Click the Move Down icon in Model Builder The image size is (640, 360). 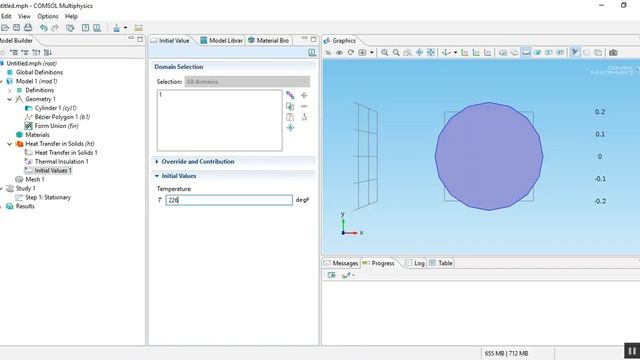click(x=48, y=52)
